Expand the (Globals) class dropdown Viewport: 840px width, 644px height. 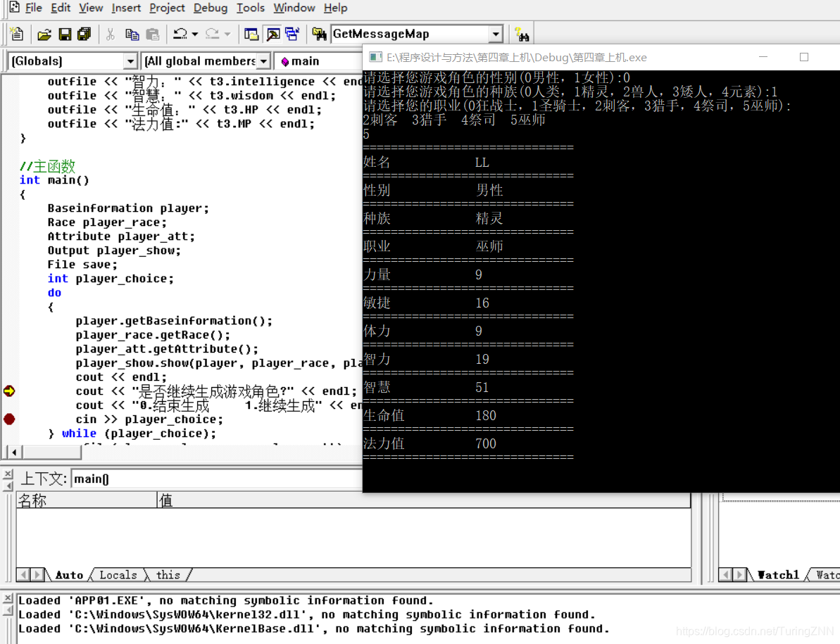click(x=130, y=61)
